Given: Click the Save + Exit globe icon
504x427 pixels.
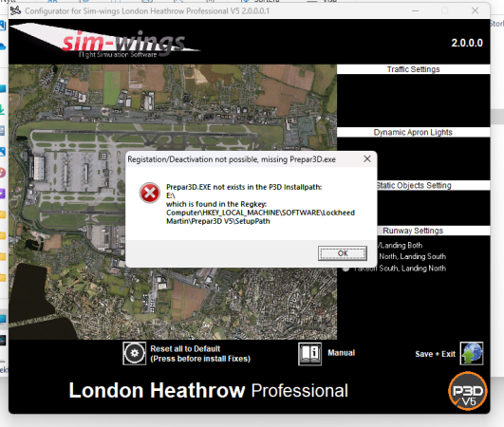Looking at the screenshot, I should coord(472,353).
